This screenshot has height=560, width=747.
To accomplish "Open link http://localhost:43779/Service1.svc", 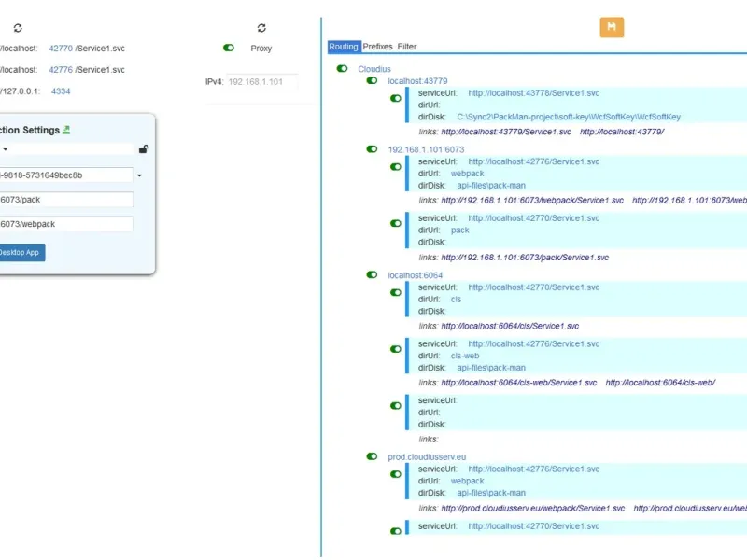I will pos(506,132).
